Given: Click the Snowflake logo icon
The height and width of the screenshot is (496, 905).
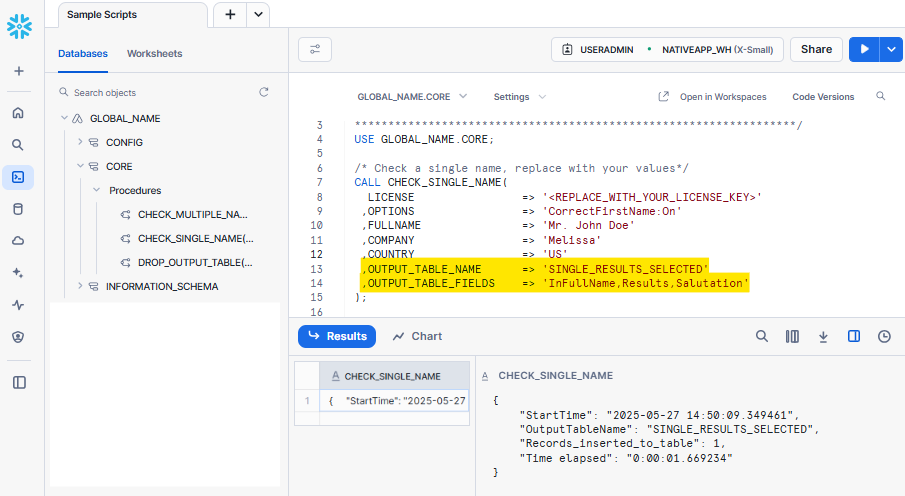Looking at the screenshot, I should click(19, 27).
